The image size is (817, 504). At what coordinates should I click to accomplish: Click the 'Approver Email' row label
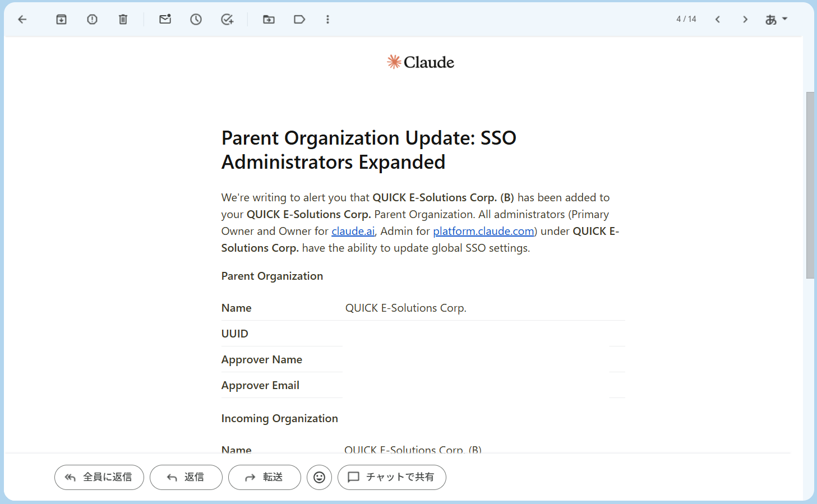[260, 385]
